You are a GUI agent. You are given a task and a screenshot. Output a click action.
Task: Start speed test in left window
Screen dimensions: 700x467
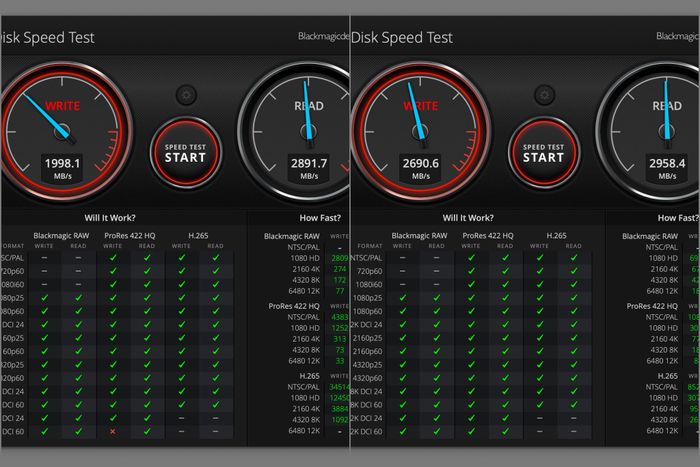tap(185, 153)
